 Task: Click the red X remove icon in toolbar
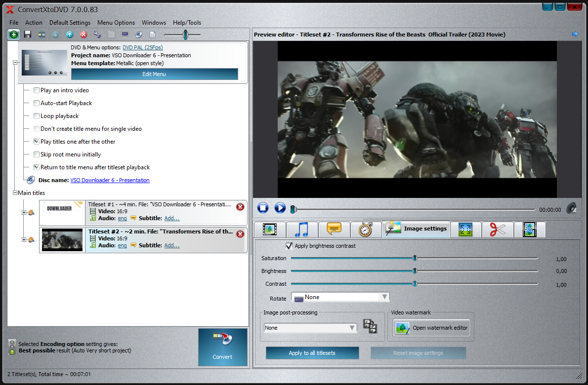click(84, 35)
